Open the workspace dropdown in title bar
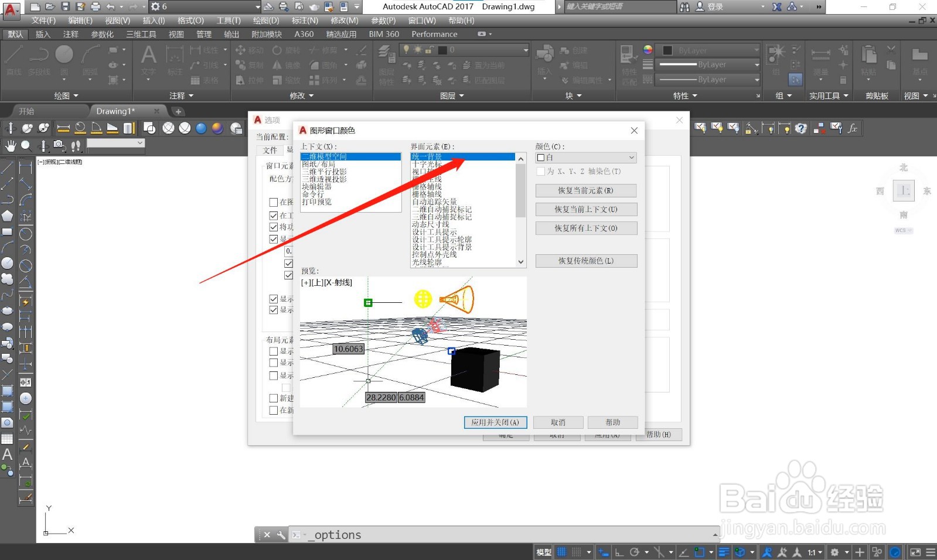 pos(205,6)
